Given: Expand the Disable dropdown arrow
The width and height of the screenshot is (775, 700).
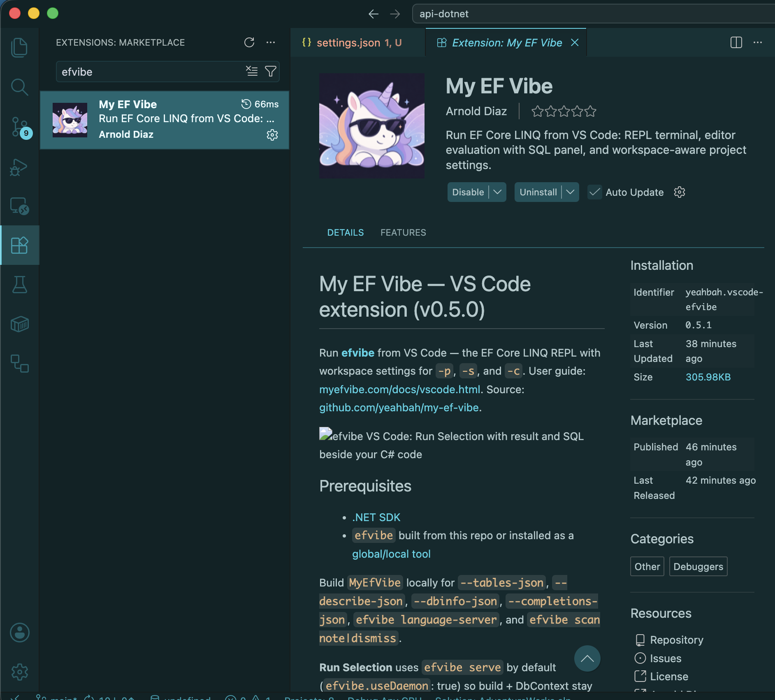Looking at the screenshot, I should [x=497, y=192].
